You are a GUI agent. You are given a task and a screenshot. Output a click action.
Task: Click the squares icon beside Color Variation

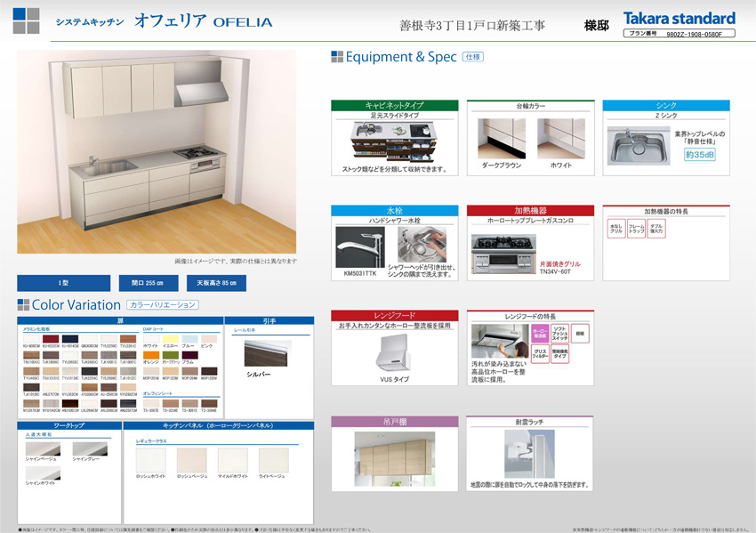pos(23,305)
